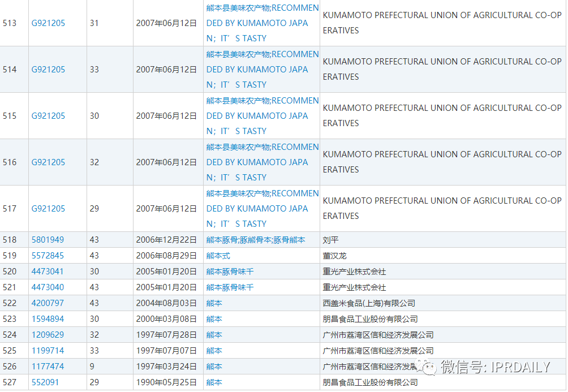The image size is (568, 392).
Task: Open the 熊本县美味农产物 trademark name in row 517
Action: pos(263,209)
